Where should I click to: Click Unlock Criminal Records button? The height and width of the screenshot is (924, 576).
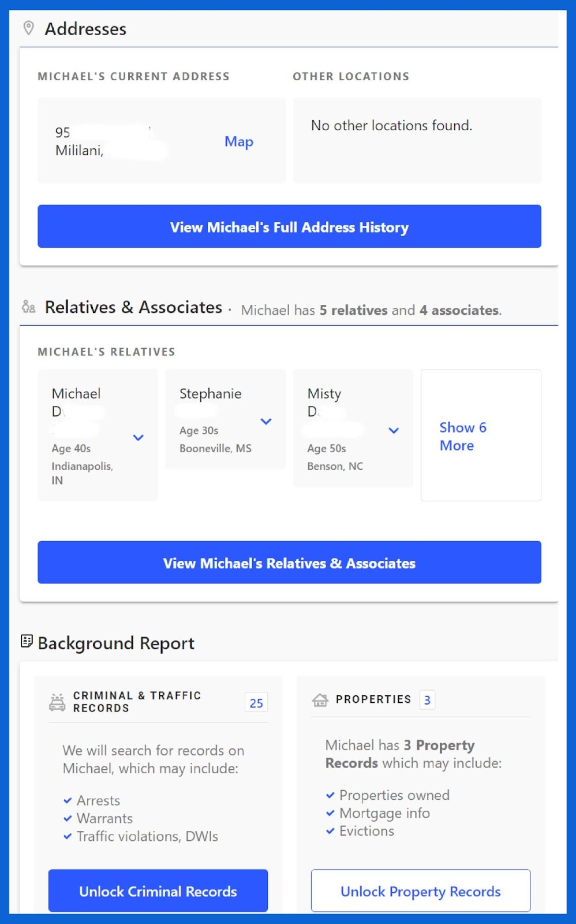coord(158,891)
